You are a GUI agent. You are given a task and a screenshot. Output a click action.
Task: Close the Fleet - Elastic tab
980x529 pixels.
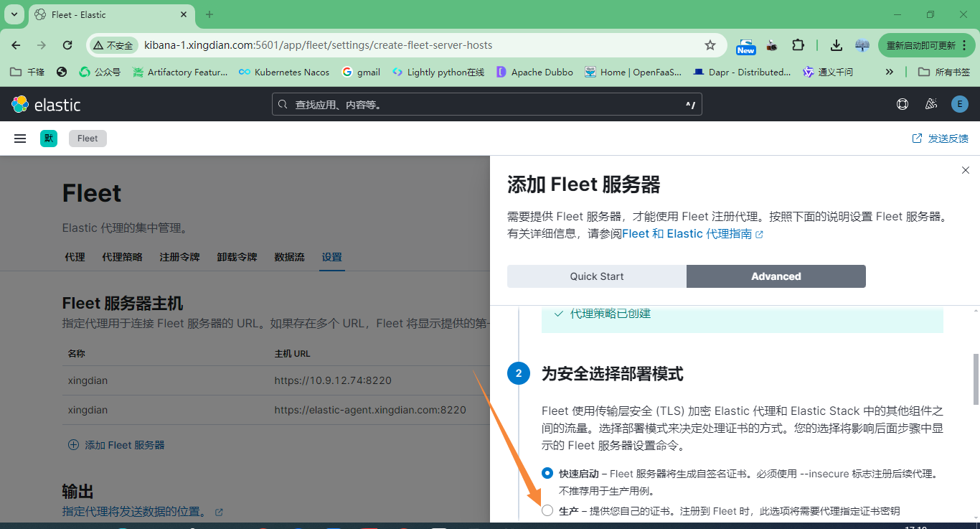(x=184, y=14)
